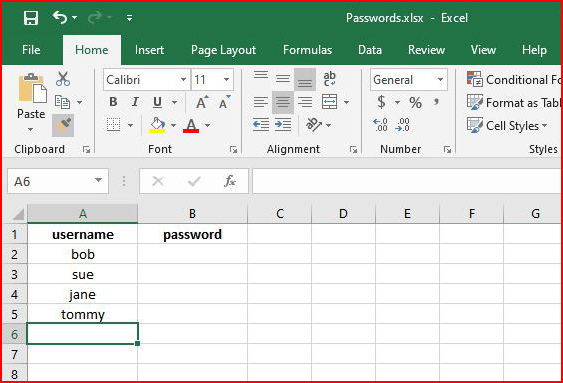
Task: Click the Wrap Text icon
Action: click(x=329, y=79)
